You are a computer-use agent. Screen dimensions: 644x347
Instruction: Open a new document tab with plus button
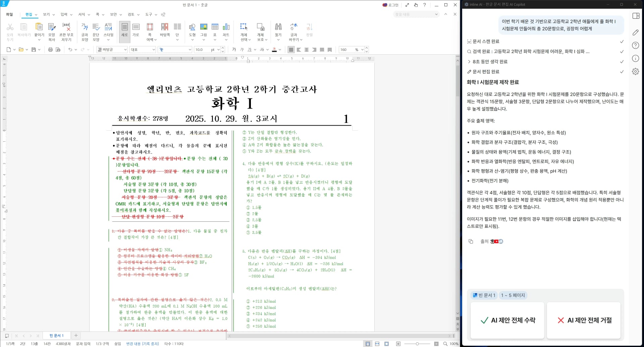pos(76,335)
